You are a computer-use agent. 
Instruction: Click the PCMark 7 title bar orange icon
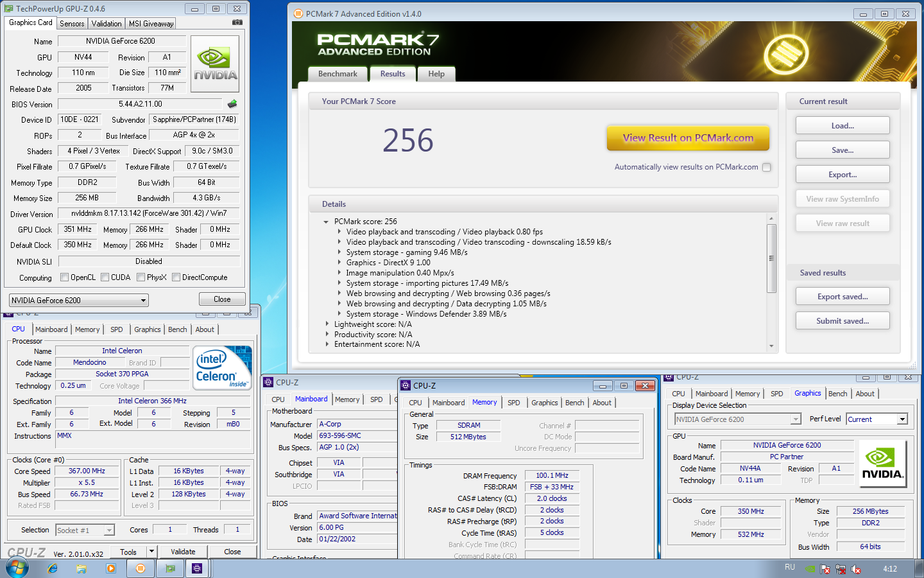pyautogui.click(x=298, y=13)
